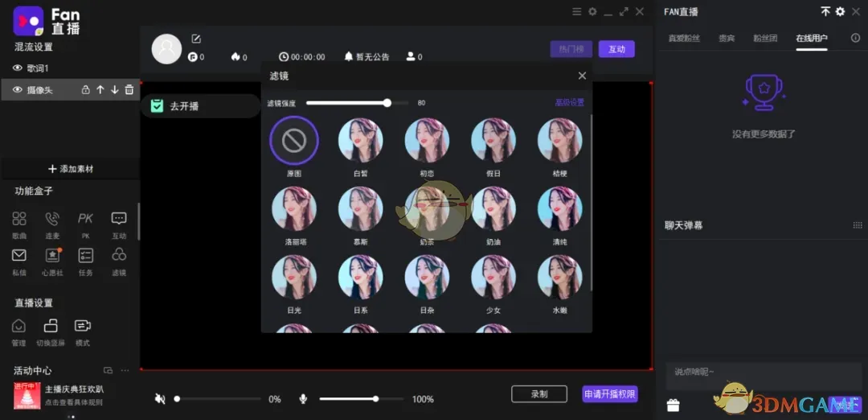Open activity center more options dots

pos(125,370)
